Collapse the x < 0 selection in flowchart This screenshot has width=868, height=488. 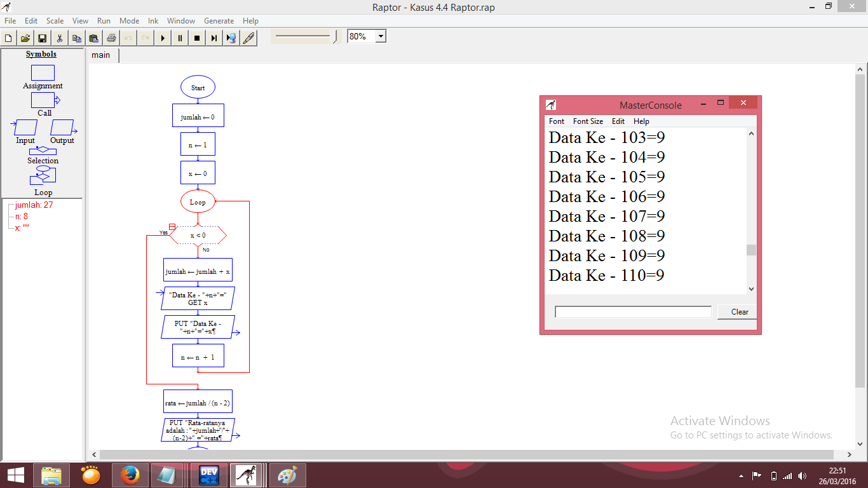tap(172, 227)
